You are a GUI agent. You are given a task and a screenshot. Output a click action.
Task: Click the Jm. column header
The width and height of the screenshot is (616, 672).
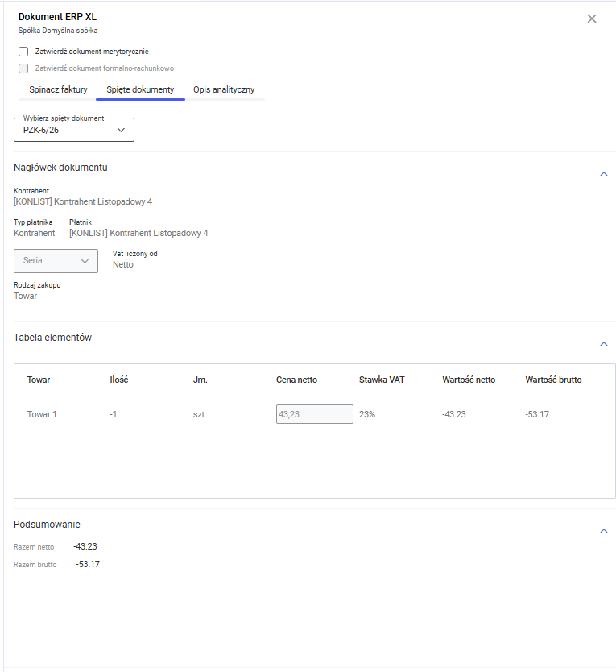click(201, 380)
